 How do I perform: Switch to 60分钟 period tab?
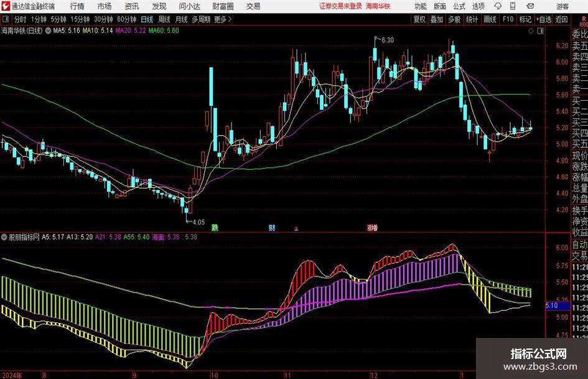[127, 19]
